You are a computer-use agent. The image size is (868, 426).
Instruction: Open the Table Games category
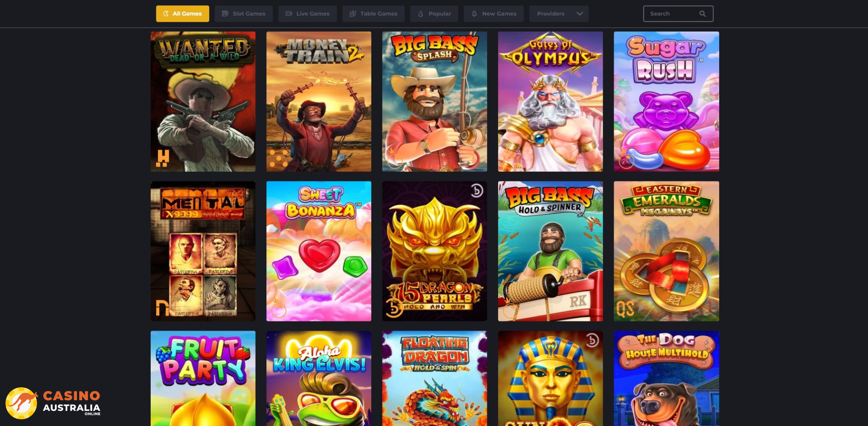pyautogui.click(x=373, y=14)
